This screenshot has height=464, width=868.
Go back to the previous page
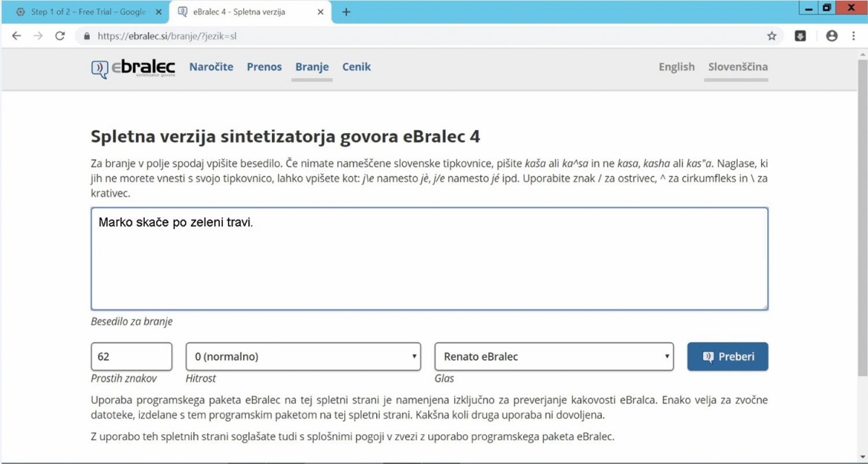pyautogui.click(x=17, y=35)
